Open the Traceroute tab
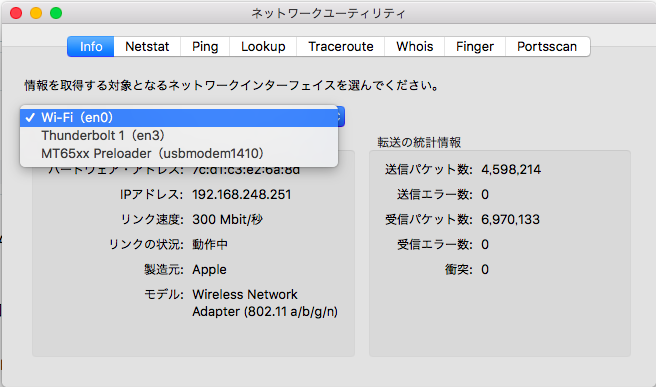This screenshot has width=656, height=387. [x=341, y=46]
